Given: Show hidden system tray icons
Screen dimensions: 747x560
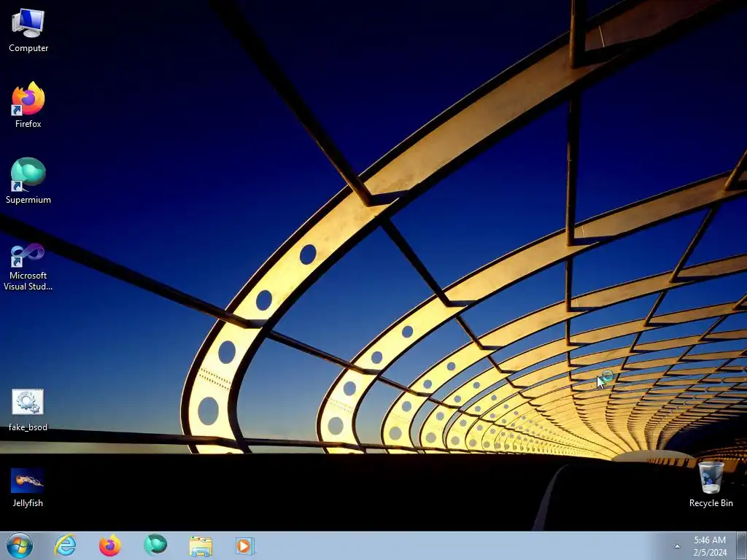Looking at the screenshot, I should coord(677,546).
